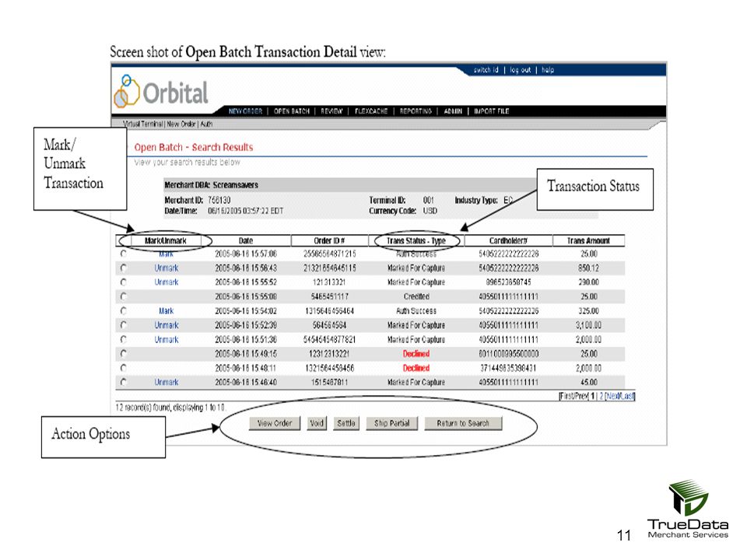Select radio button for declined order 1321564456456
This screenshot has width=747, height=560.
pyautogui.click(x=124, y=368)
